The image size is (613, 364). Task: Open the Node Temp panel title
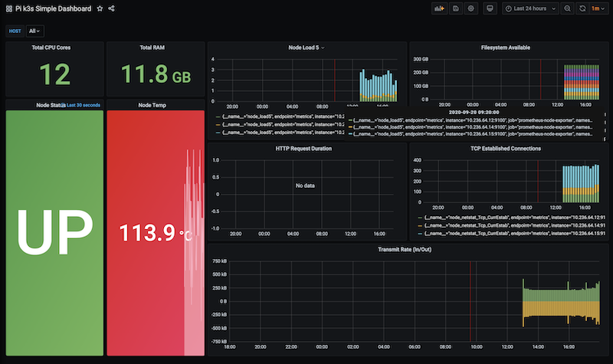click(152, 105)
